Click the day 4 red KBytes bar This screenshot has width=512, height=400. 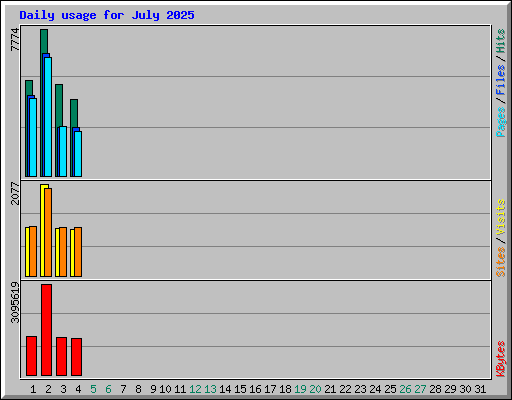coord(76,357)
